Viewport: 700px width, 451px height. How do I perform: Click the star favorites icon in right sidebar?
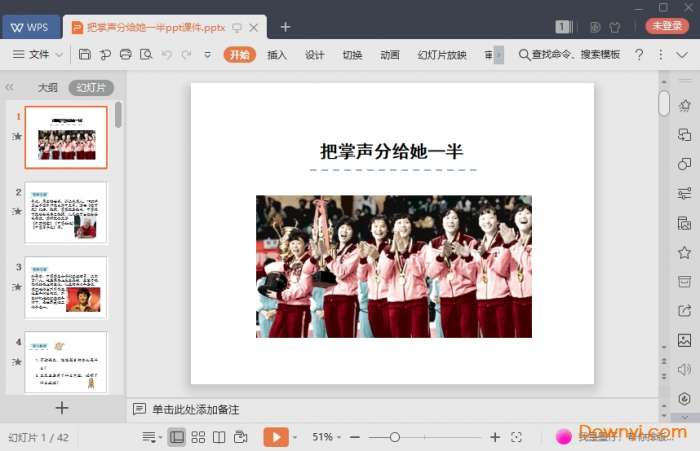click(x=684, y=252)
